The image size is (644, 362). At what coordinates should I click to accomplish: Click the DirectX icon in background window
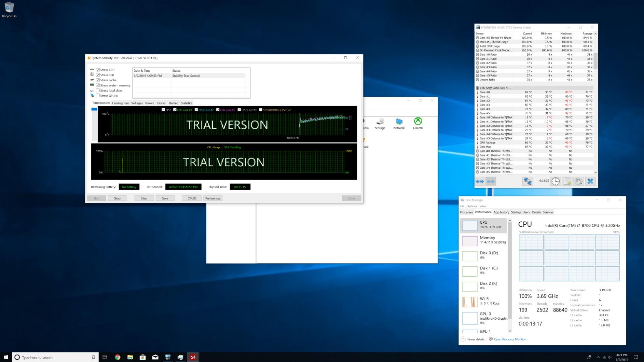[418, 124]
